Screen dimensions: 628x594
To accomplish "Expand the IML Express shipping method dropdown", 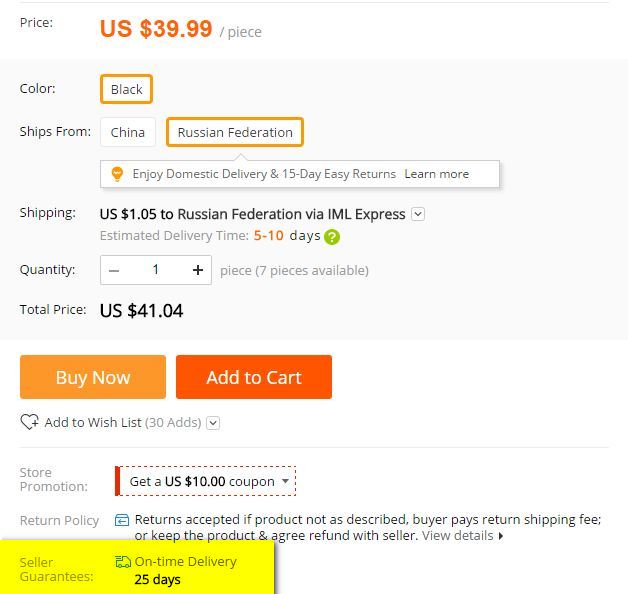I will tap(418, 214).
